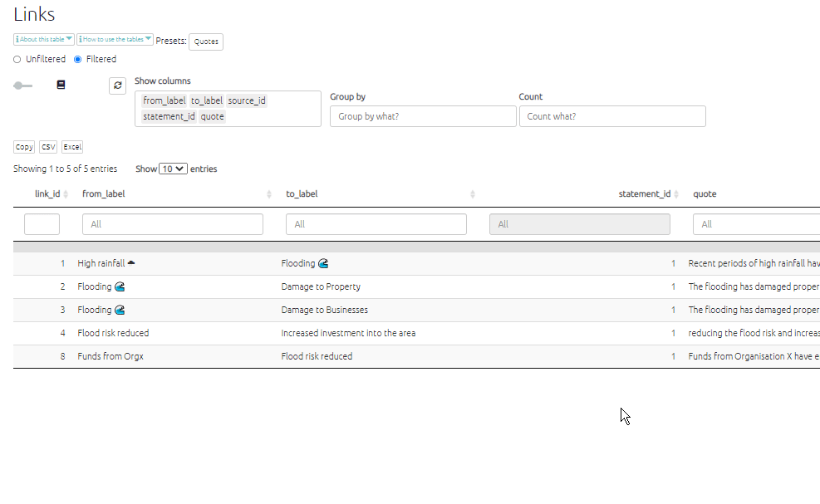Click the book icon beside the toggle
Screen dimensions: 820x504
click(61, 85)
